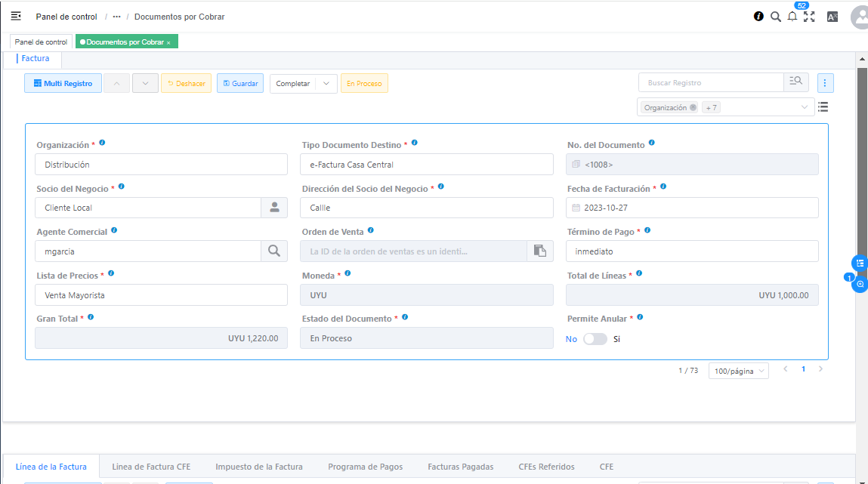The height and width of the screenshot is (484, 868).
Task: Click the lookup icon beside Agente Comercial
Action: click(x=274, y=251)
